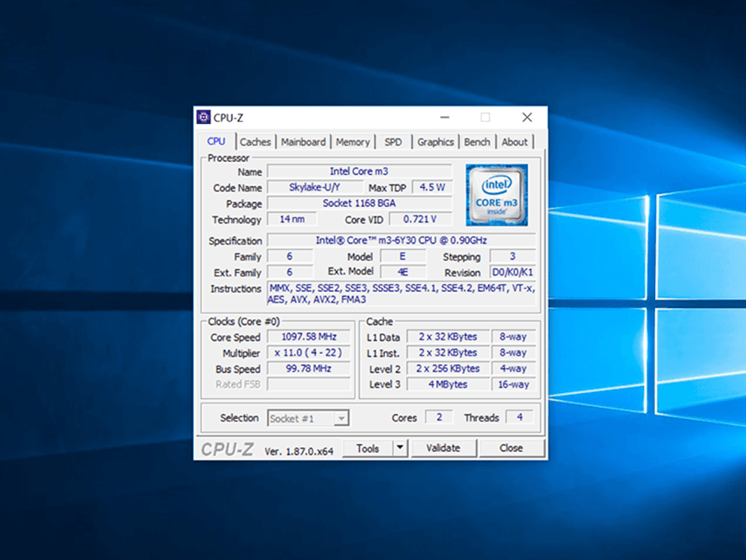Click the Stepping value 3
The width and height of the screenshot is (746, 560).
pyautogui.click(x=513, y=256)
